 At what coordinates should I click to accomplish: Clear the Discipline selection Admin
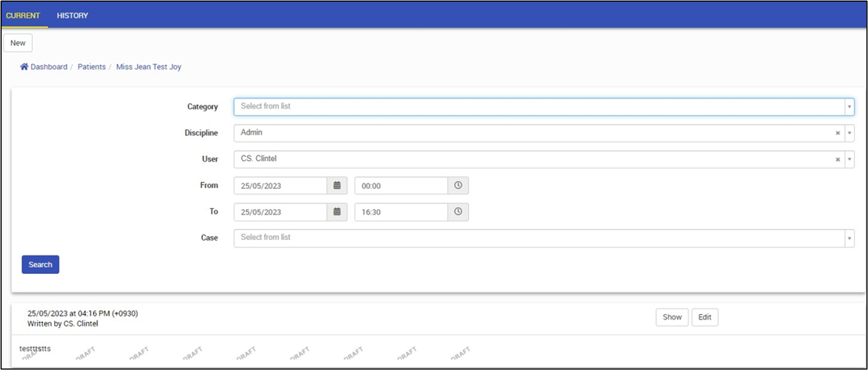pyautogui.click(x=837, y=133)
